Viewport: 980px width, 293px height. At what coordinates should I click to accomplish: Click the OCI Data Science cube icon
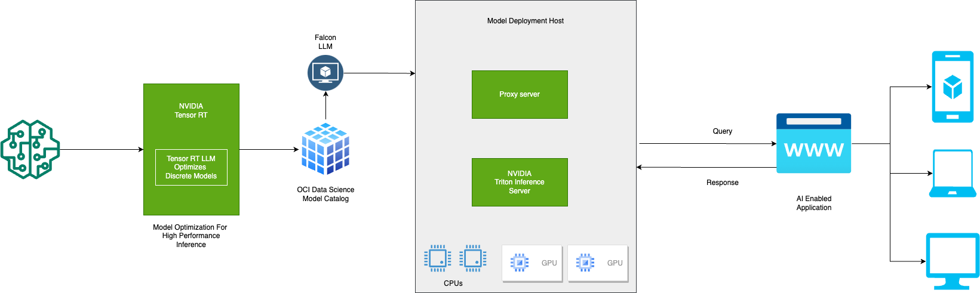pyautogui.click(x=325, y=149)
